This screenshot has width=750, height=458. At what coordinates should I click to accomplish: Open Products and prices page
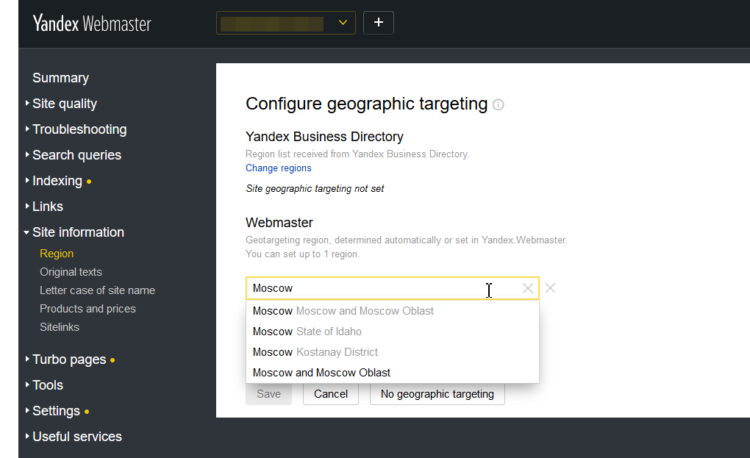[x=88, y=309]
